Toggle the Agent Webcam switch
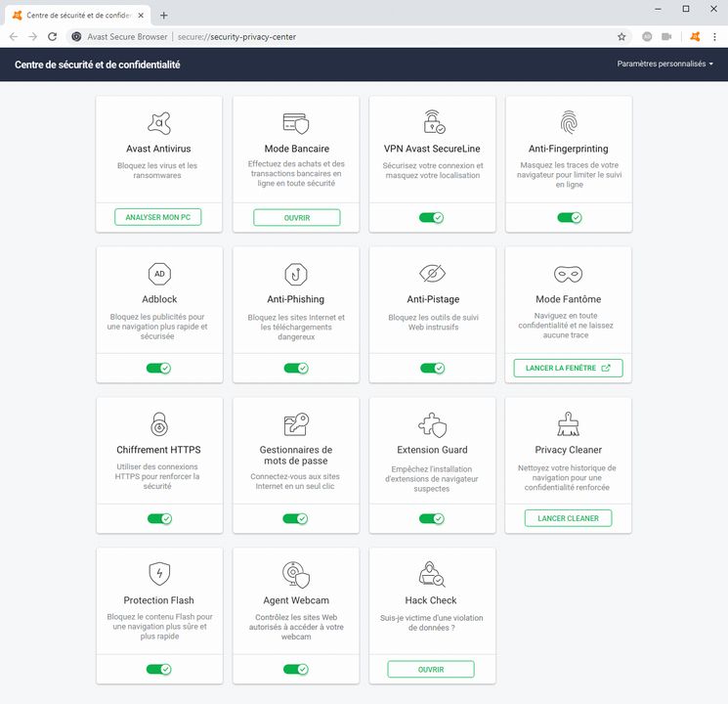Screen dimensions: 728x704 [296, 669]
